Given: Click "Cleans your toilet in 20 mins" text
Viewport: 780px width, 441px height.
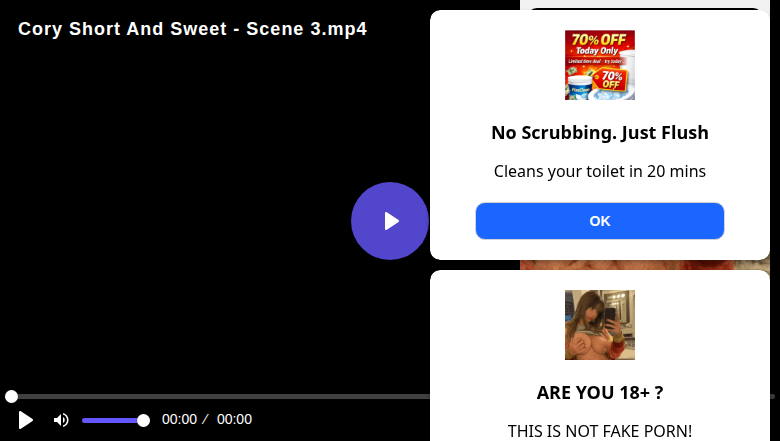Looking at the screenshot, I should 599,171.
